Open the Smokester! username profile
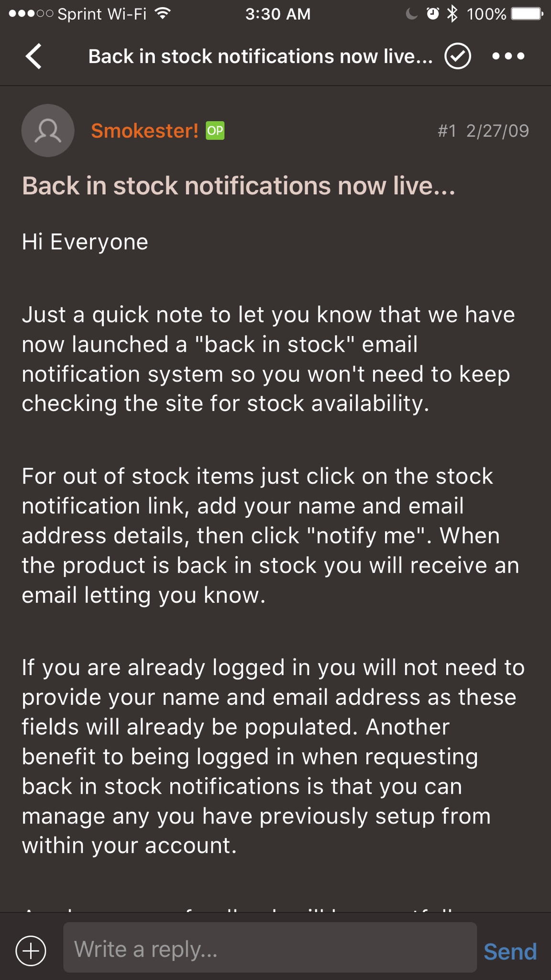The height and width of the screenshot is (980, 551). pos(144,131)
